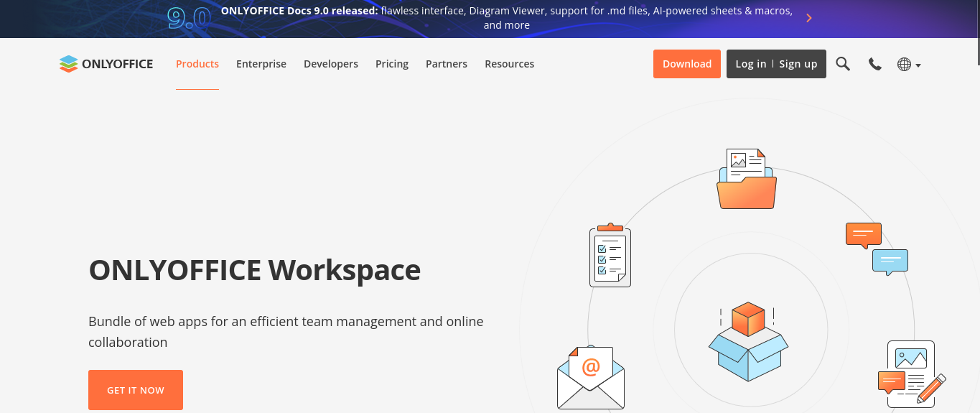Open the Products menu
Viewport: 980px width, 413px height.
pos(197,64)
